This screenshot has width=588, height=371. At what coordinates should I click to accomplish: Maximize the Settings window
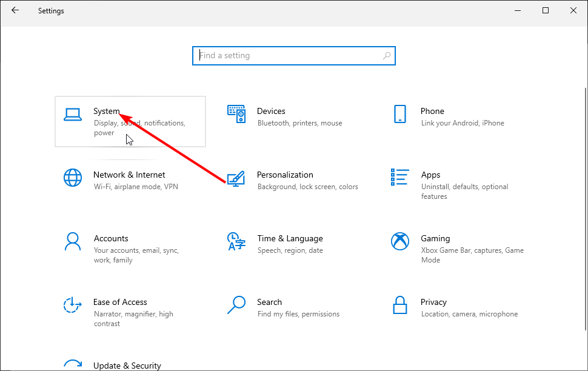(546, 10)
